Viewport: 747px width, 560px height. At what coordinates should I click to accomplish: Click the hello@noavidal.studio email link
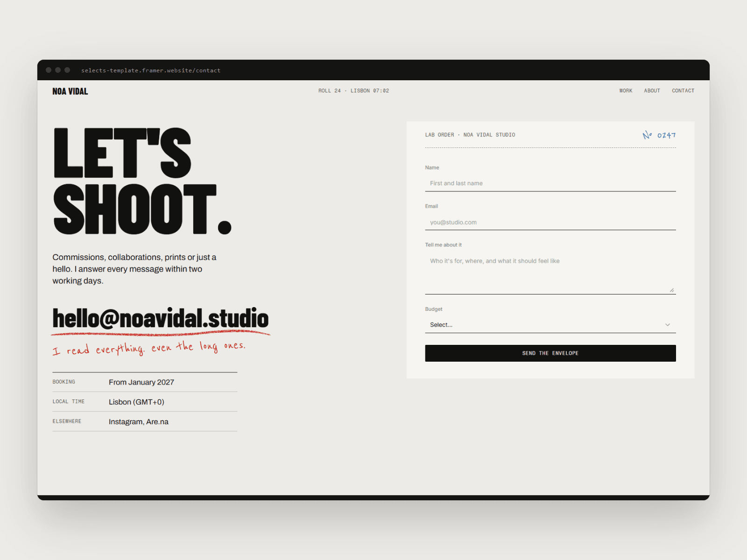(x=161, y=319)
